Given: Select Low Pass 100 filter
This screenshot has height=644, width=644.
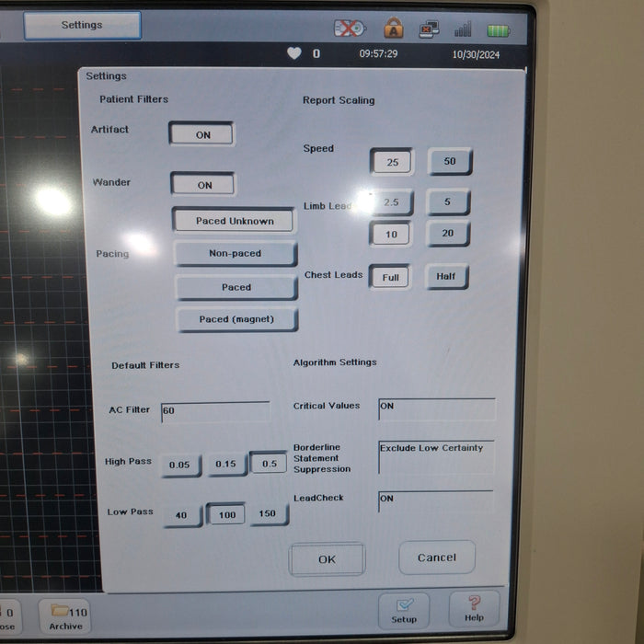Looking at the screenshot, I should (x=226, y=514).
